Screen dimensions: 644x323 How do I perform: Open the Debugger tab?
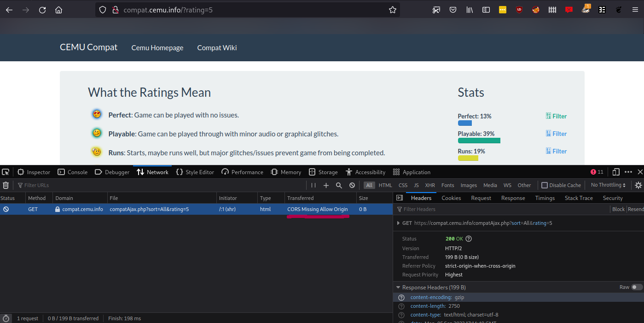pos(112,172)
